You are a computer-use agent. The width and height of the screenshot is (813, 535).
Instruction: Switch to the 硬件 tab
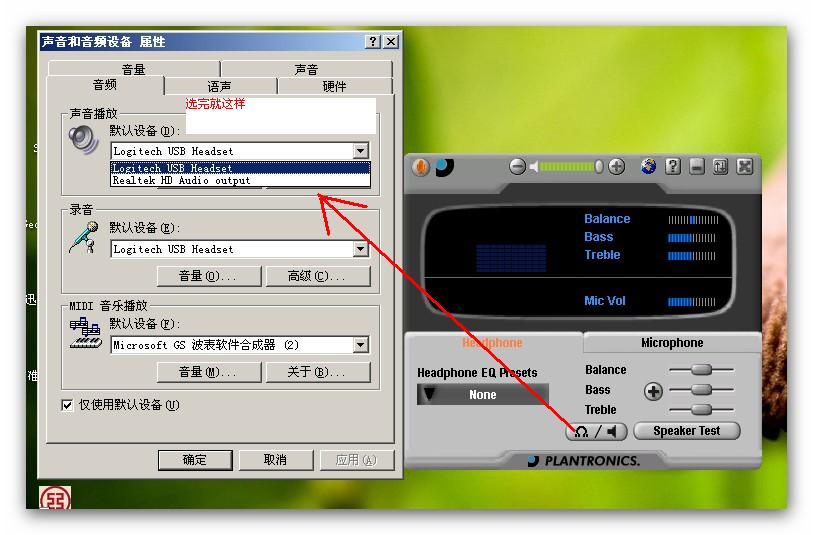tap(335, 86)
